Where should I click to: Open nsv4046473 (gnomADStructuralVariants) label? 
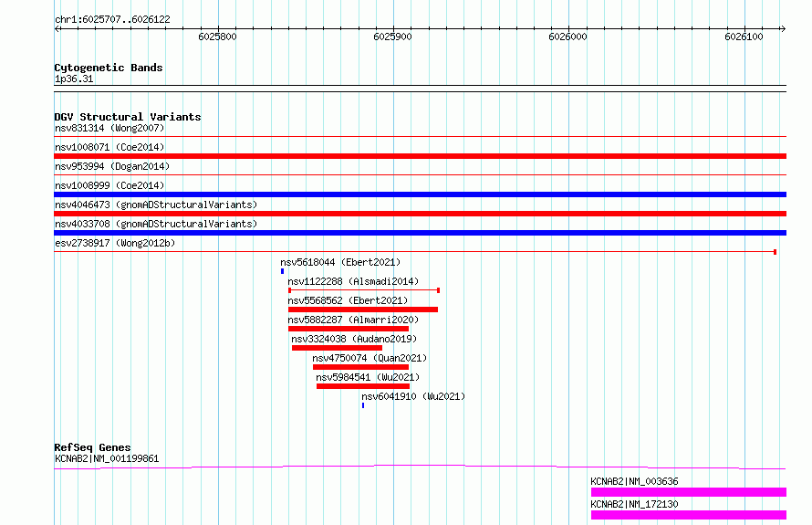point(156,205)
